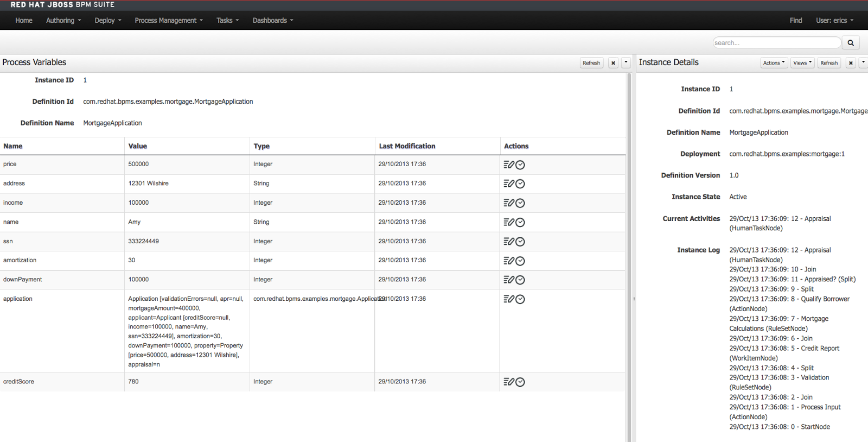Refresh the Instance Details panel

[x=829, y=63]
